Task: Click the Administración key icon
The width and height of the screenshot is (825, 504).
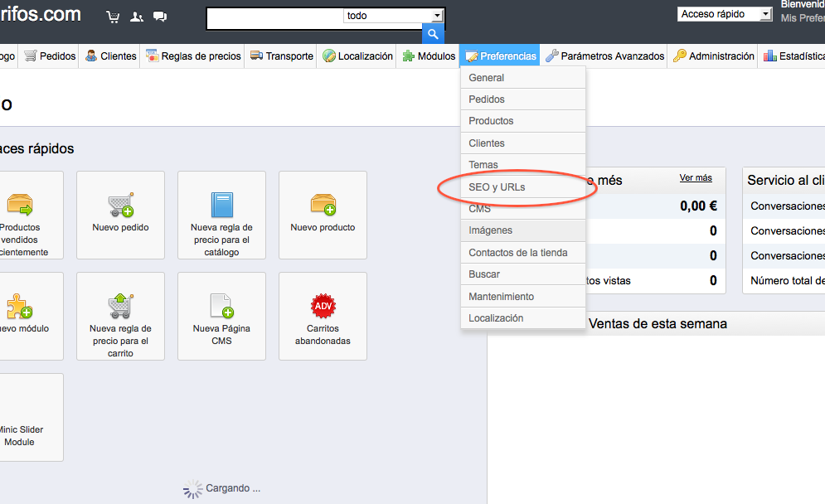Action: point(680,56)
